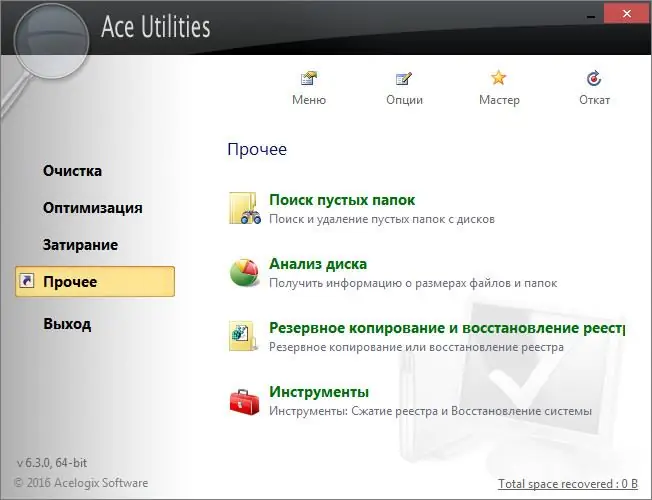Click description 'Сжатие реестра и Восстановление системы'
Image resolution: width=652 pixels, height=500 pixels.
pos(472,411)
